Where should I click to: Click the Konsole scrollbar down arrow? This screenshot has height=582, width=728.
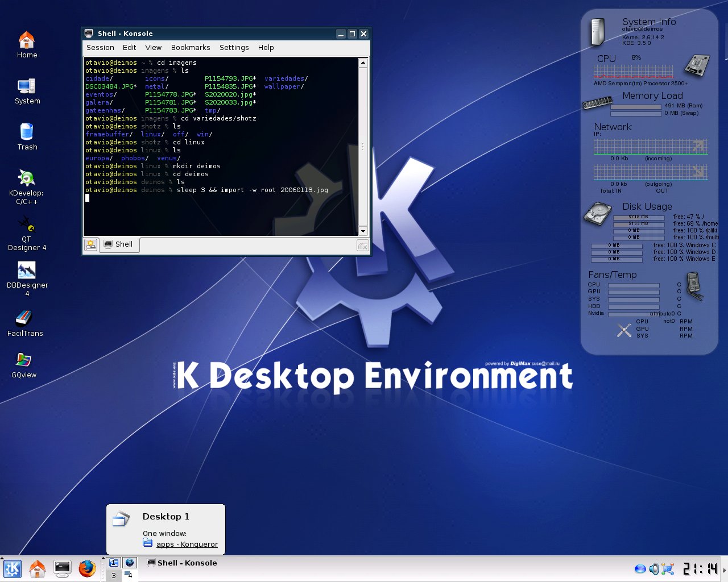(363, 231)
